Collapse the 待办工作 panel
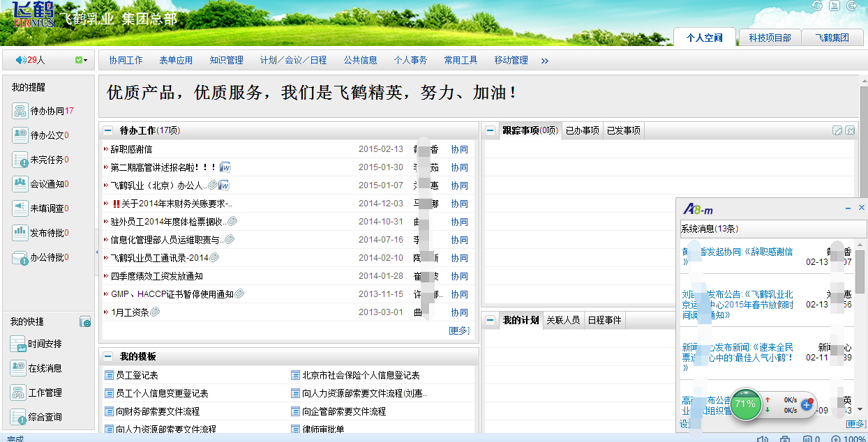868x442 pixels. [x=108, y=130]
